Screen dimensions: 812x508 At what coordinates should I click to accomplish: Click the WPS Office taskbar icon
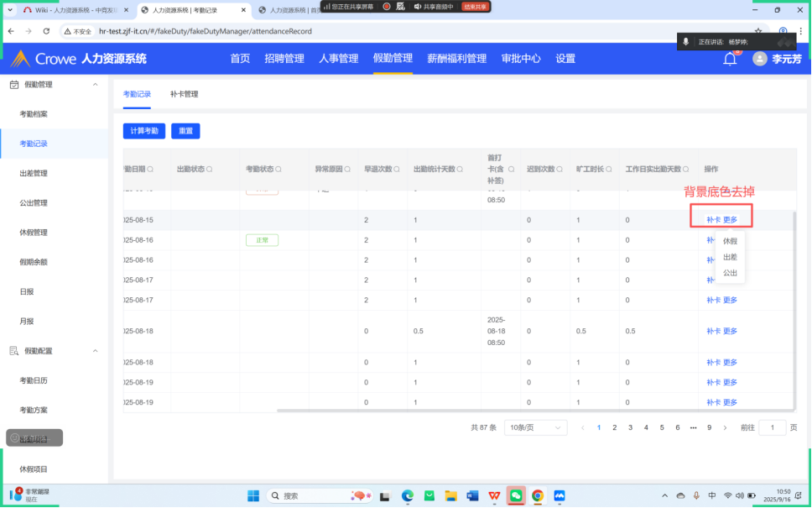[493, 495]
